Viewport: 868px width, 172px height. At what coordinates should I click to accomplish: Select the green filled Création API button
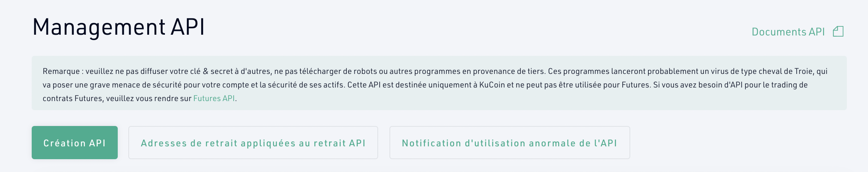[x=75, y=143]
